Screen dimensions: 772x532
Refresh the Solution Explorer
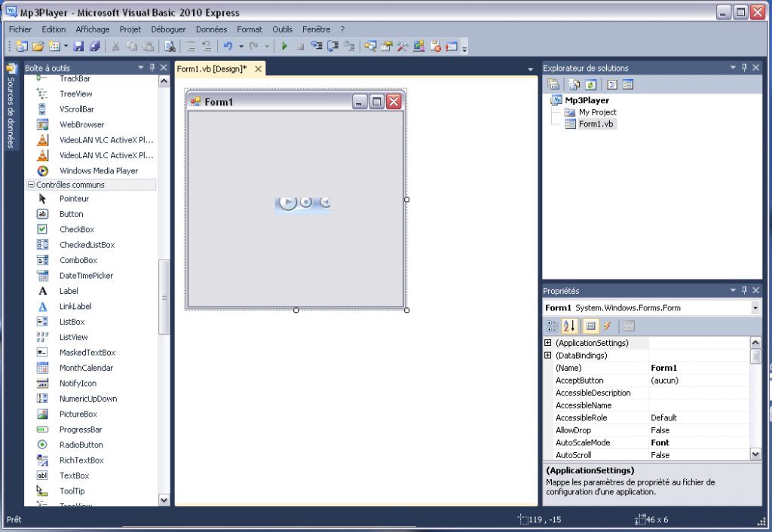click(591, 84)
